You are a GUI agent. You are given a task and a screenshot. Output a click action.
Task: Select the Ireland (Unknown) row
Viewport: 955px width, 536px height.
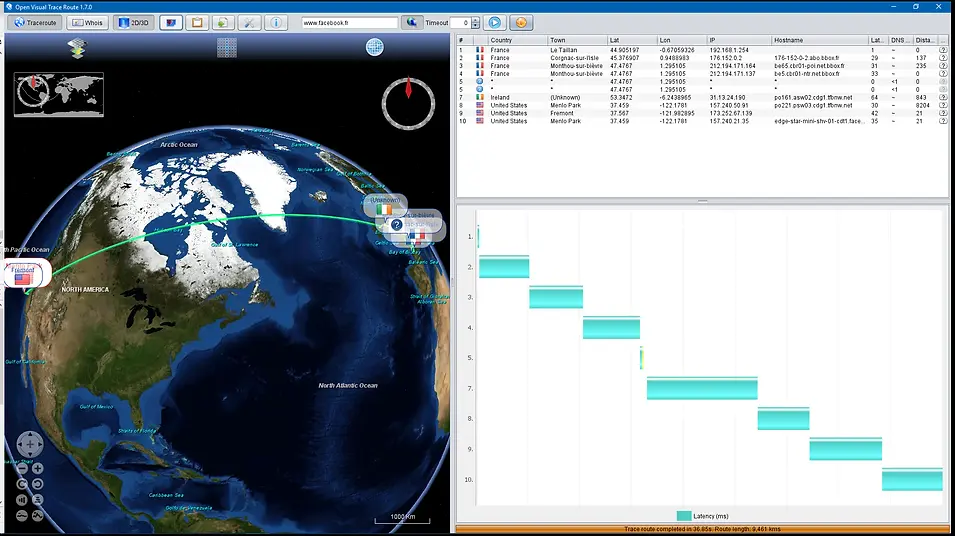[x=702, y=97]
